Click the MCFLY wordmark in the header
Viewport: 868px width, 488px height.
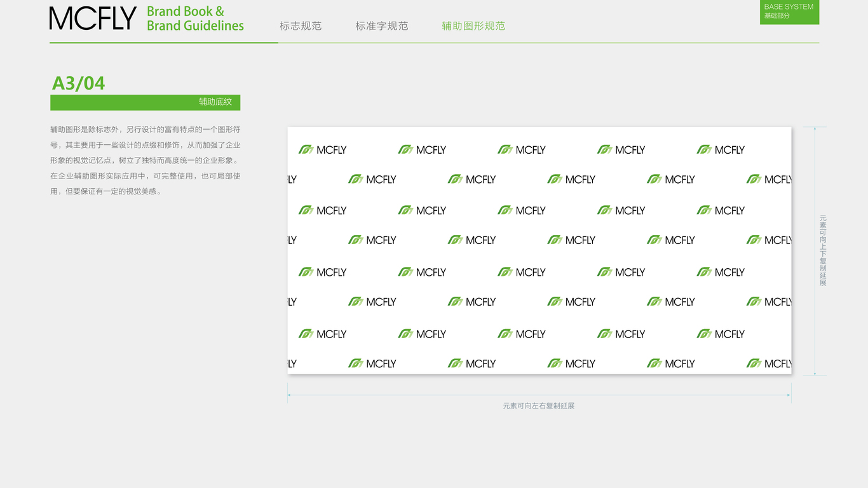(x=93, y=18)
